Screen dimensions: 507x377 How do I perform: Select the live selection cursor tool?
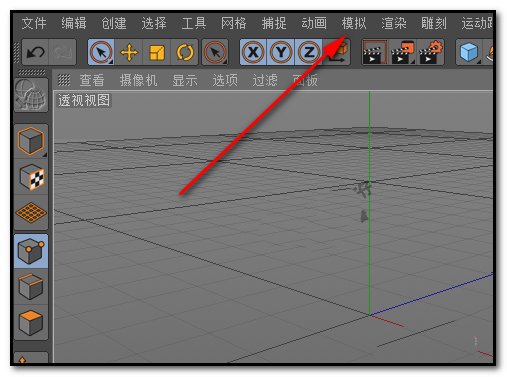click(101, 52)
